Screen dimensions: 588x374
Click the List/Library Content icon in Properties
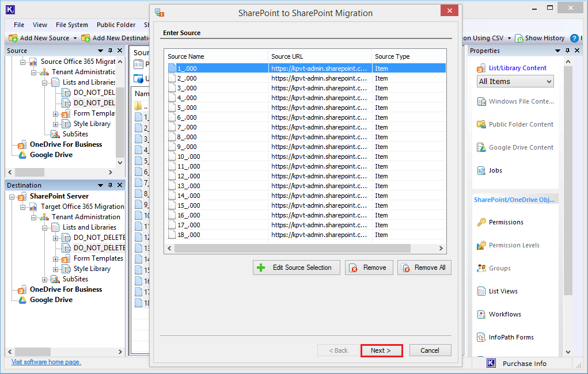481,68
